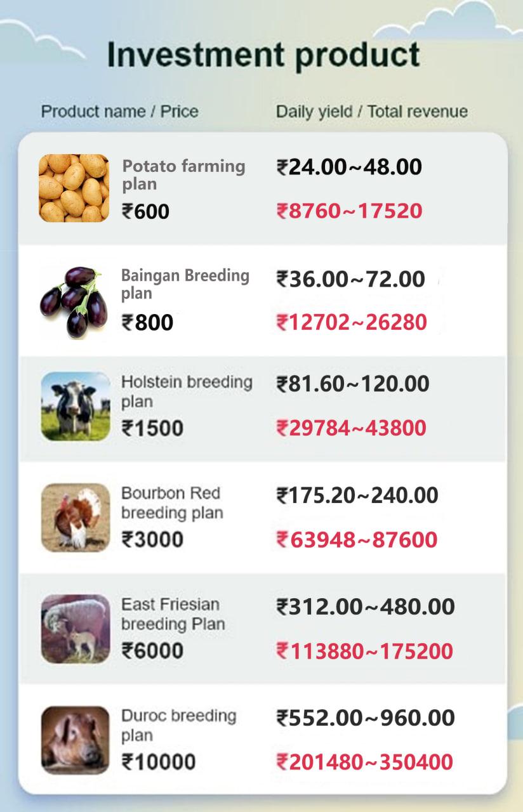Viewport: 523px width, 812px height.
Task: Select the Holstein breeding plan
Action: pos(187,391)
